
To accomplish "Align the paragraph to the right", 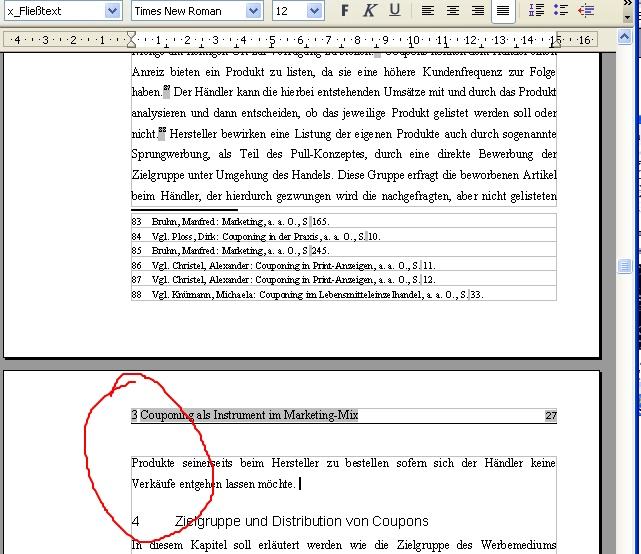I will click(478, 11).
